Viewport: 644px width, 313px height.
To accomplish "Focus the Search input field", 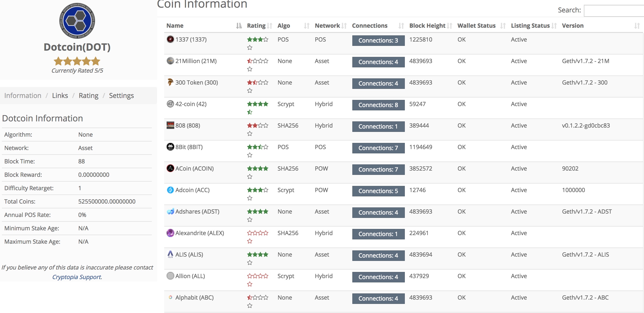I will (x=614, y=11).
